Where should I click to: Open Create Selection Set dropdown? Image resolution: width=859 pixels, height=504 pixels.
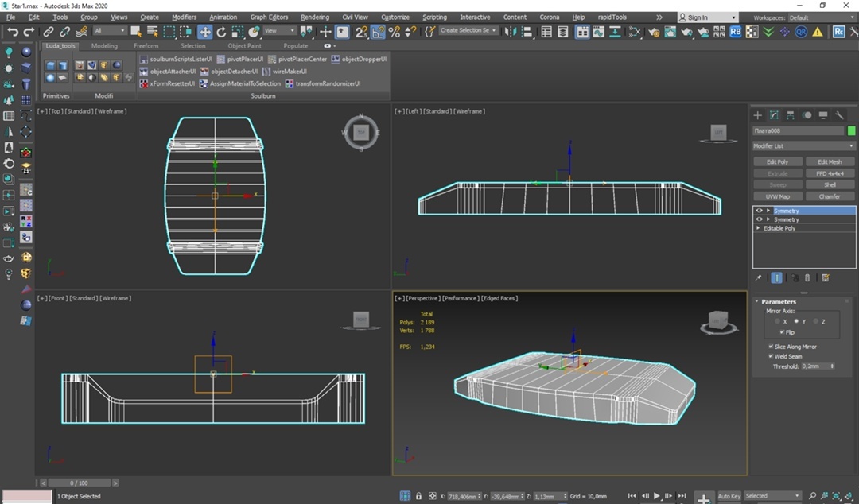468,31
